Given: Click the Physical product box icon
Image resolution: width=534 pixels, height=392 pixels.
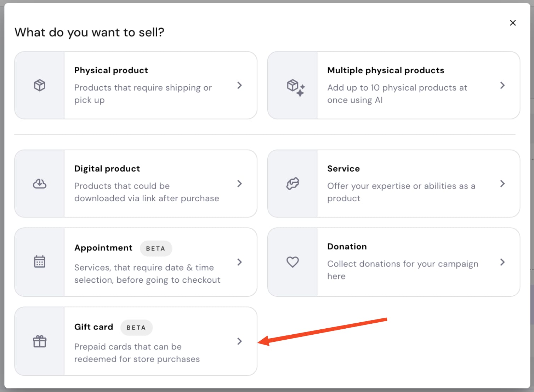Looking at the screenshot, I should tap(40, 85).
